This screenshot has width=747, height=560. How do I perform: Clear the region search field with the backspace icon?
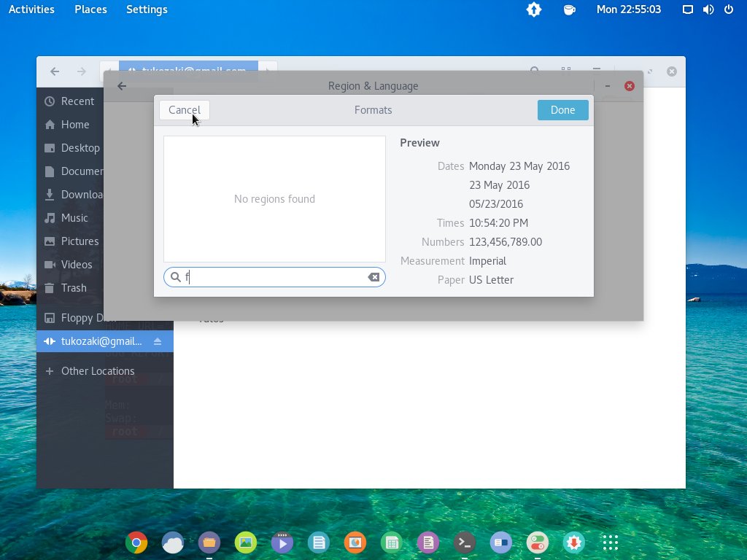click(373, 276)
